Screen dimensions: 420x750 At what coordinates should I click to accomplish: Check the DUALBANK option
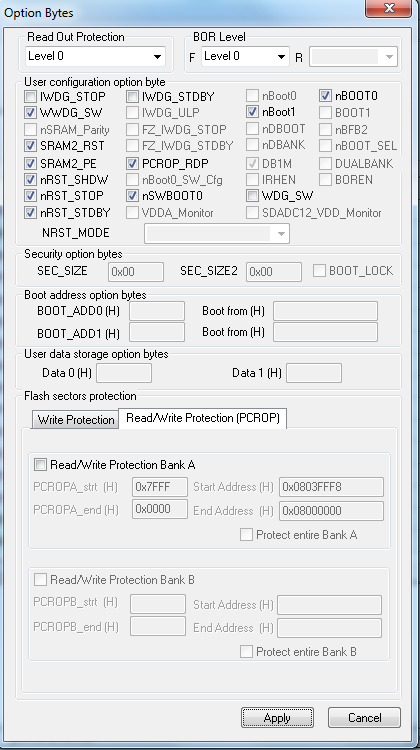click(325, 164)
